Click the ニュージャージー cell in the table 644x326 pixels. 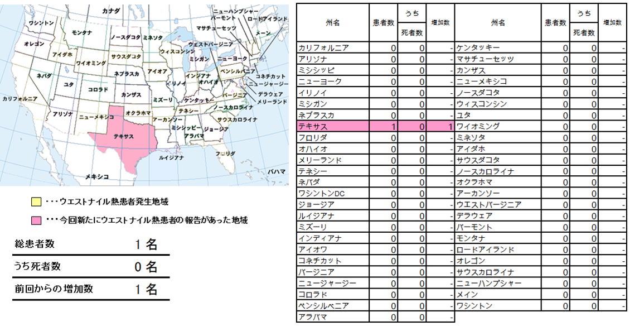click(333, 283)
